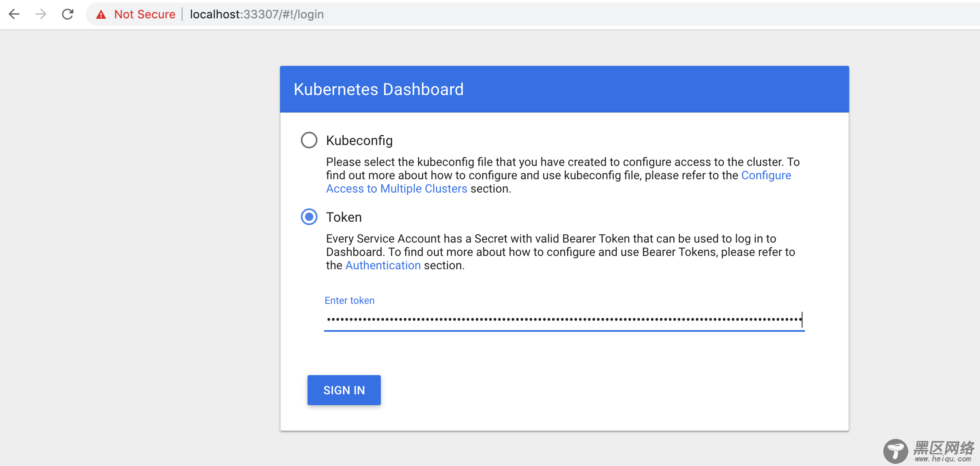Click the Enter token field label
The width and height of the screenshot is (980, 466).
point(350,300)
